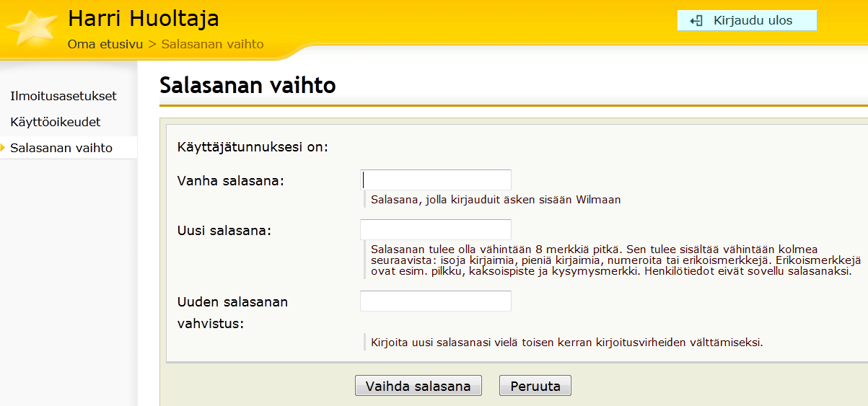Select Salasanan vaihto sidebar item
Image resolution: width=868 pixels, height=406 pixels.
point(61,148)
